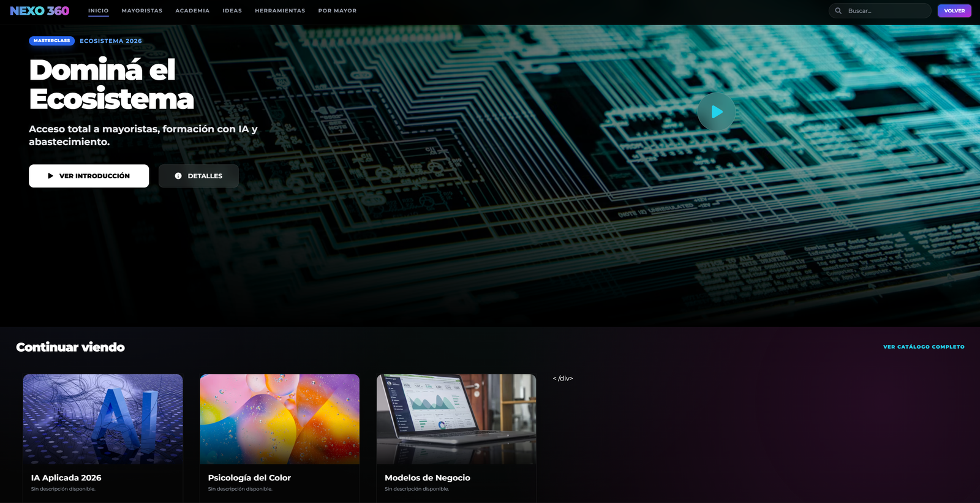Click the Continuar viendo heading
This screenshot has height=503, width=980.
point(70,347)
